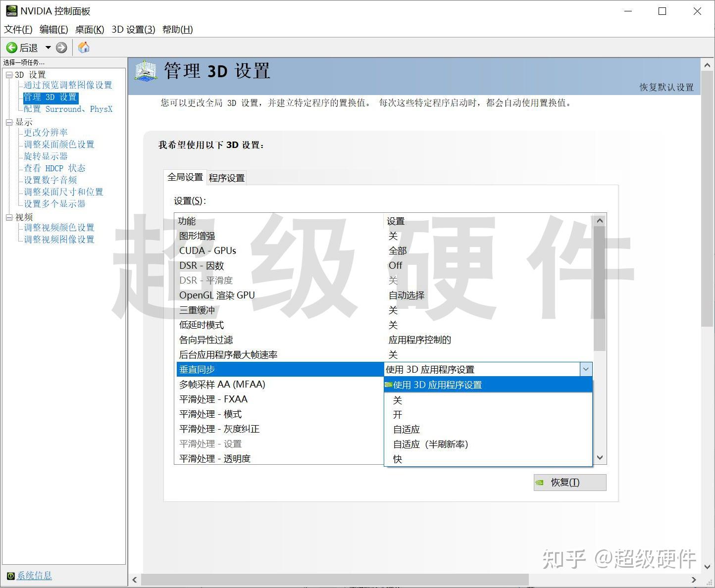
Task: Open 调整桌面尺寸和位置 task
Action: click(x=63, y=192)
